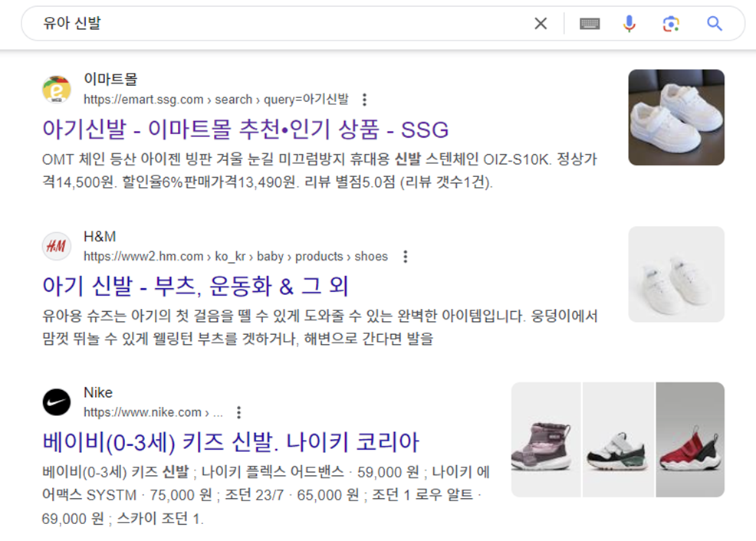756x541 pixels.
Task: Open the 아기신발 - 이마트몰 추천•인기 상품 - SSG link
Action: (245, 129)
